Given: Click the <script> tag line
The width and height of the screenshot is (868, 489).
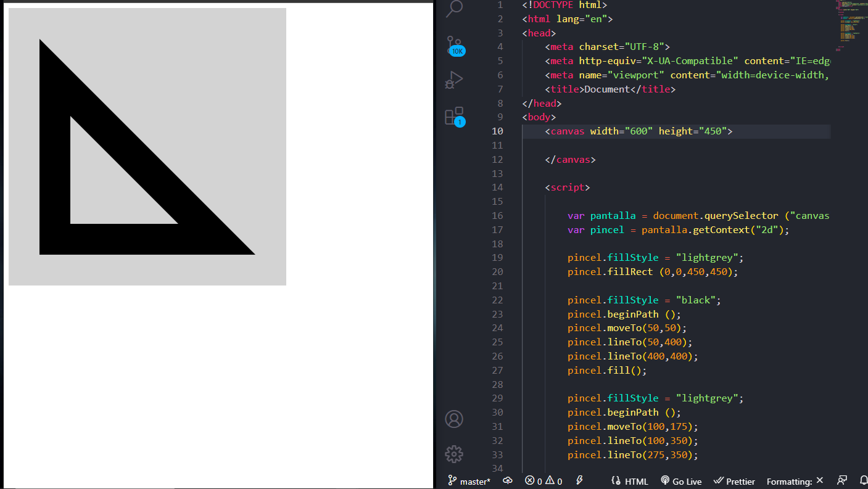Looking at the screenshot, I should (x=568, y=187).
